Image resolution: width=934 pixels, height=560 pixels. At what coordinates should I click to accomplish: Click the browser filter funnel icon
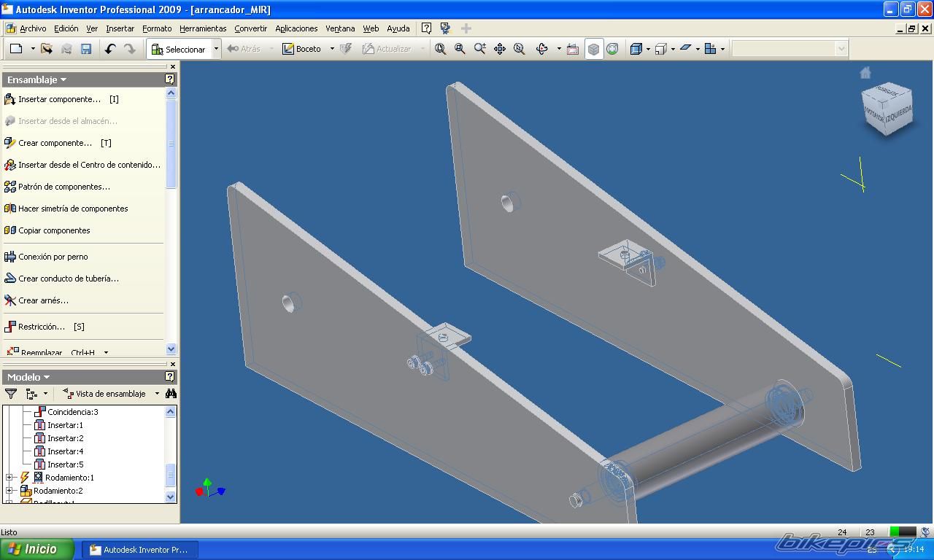coord(11,394)
